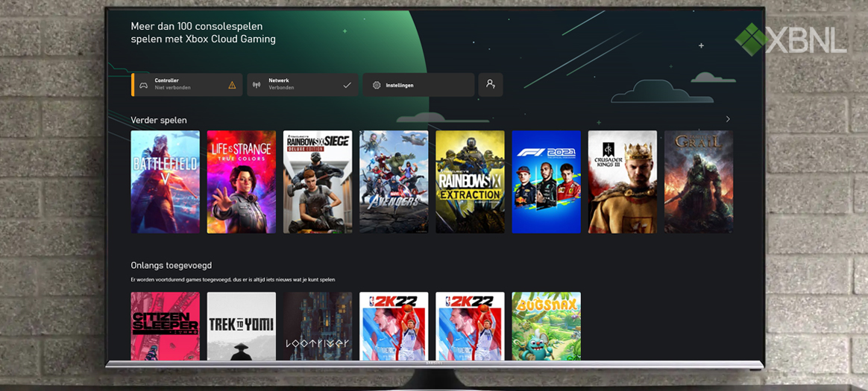Click 'Er worden voortdurend games toegevoegd' description
Screen dimensions: 868x391
pyautogui.click(x=233, y=280)
